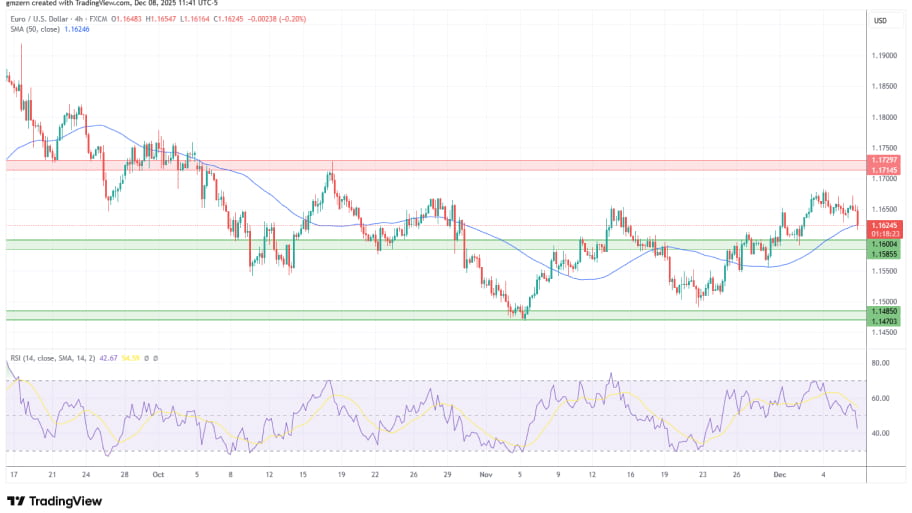Click the 21 date label on time axis
912x513 pixels.
tap(52, 475)
